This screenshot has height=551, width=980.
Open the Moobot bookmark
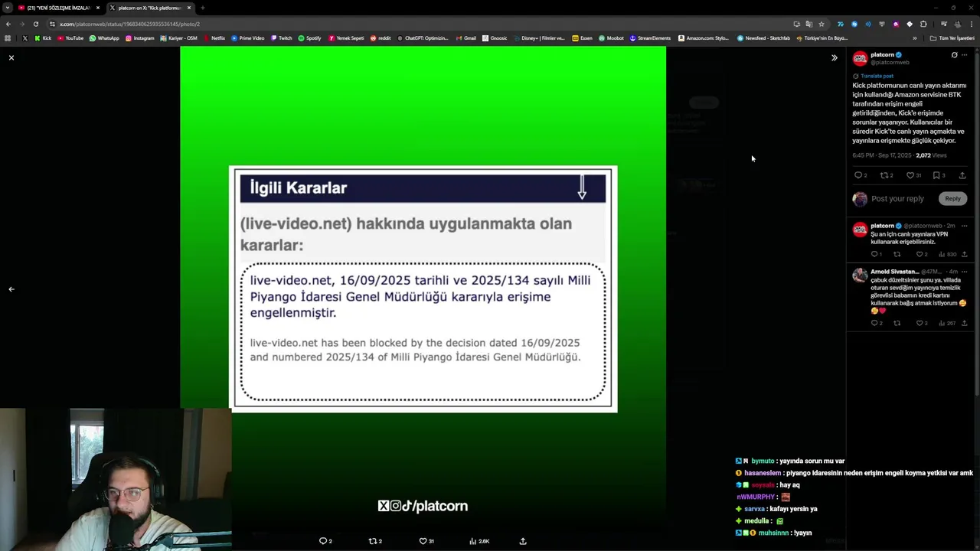click(611, 37)
